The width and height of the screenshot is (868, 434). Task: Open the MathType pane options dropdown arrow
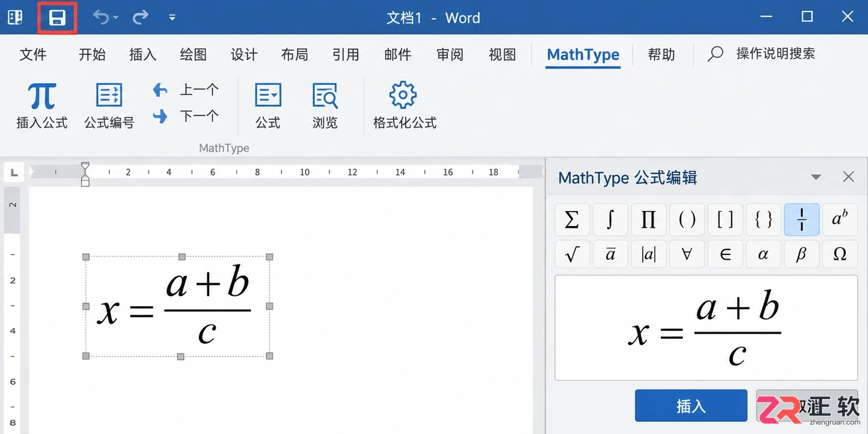[x=816, y=177]
